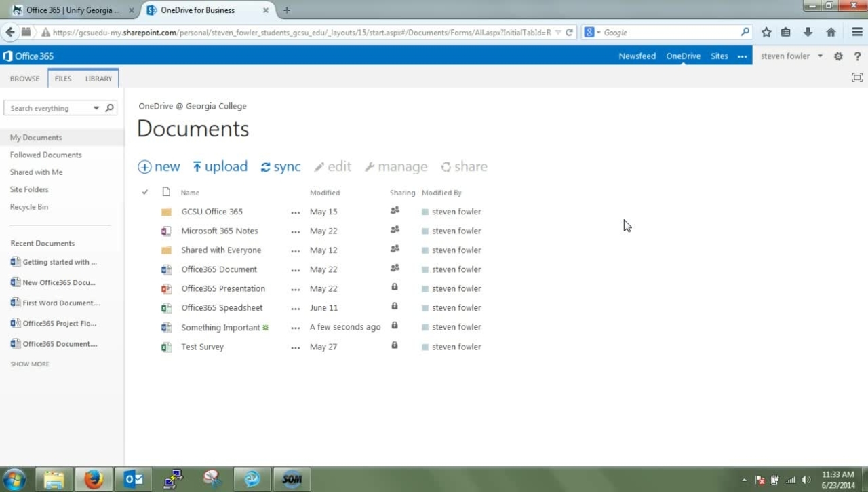This screenshot has width=868, height=492.
Task: Open Windows Explorer from the taskbar
Action: coord(54,479)
